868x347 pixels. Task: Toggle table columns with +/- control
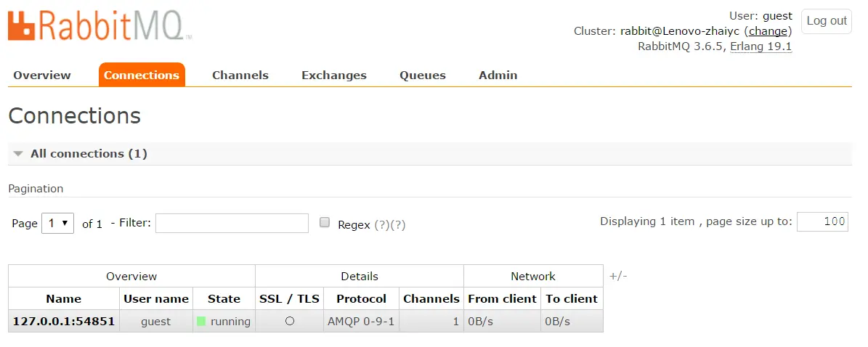[618, 276]
